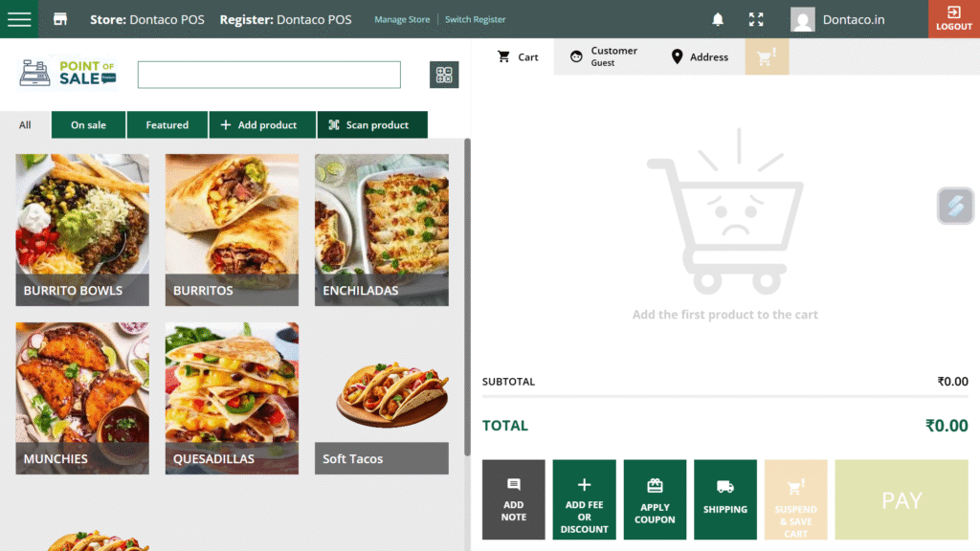Toggle fullscreen mode icon

(x=756, y=19)
